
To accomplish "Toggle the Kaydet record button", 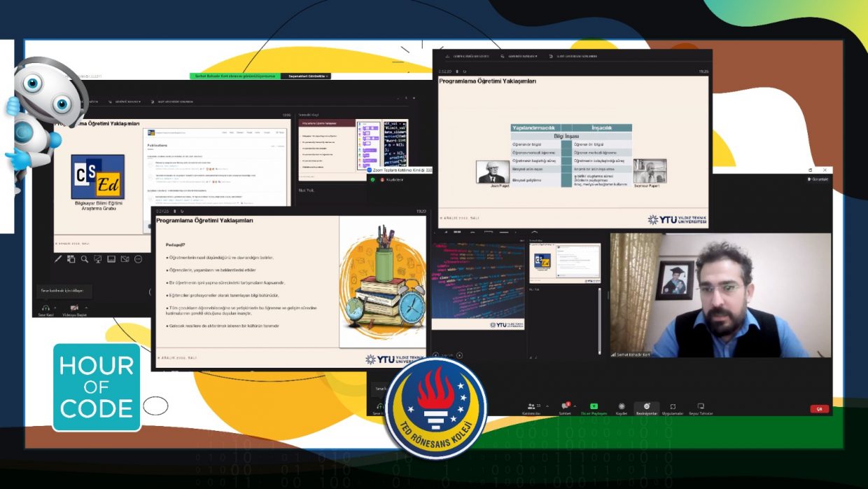I will pyautogui.click(x=621, y=408).
